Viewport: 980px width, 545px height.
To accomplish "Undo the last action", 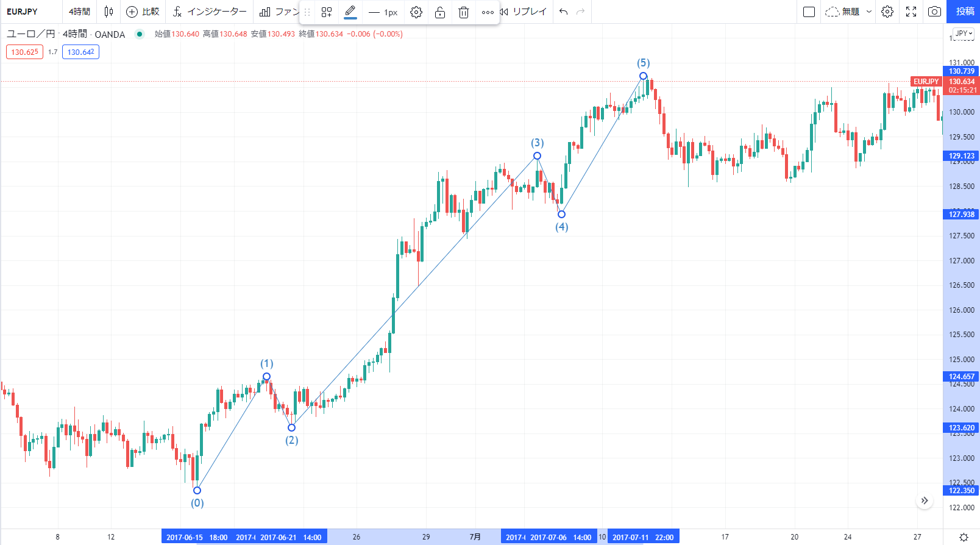I will coord(564,12).
